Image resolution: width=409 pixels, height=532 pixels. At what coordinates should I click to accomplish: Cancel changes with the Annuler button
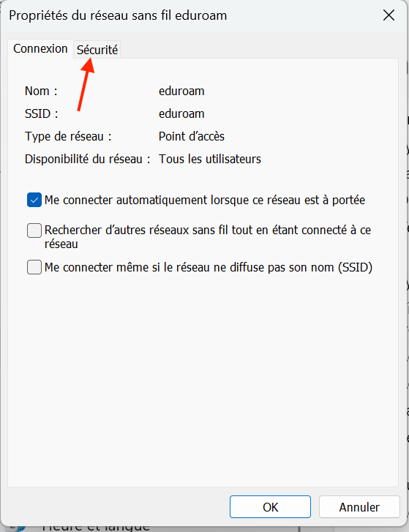pos(359,507)
